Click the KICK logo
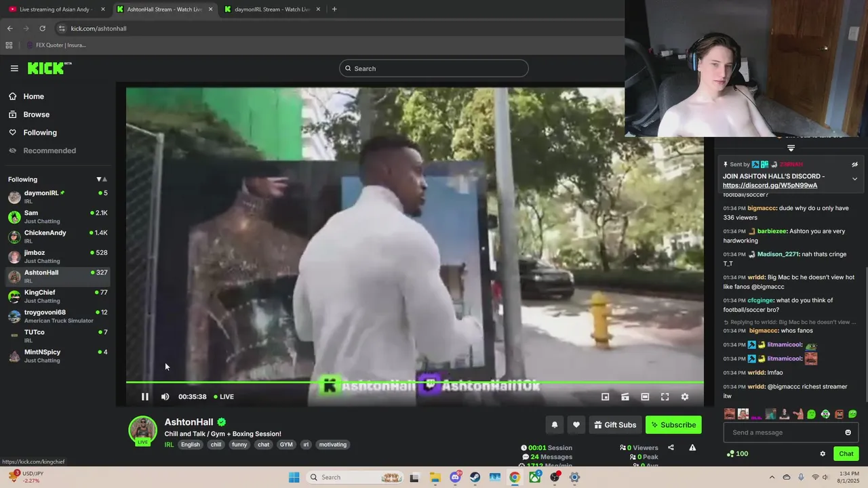 click(49, 68)
